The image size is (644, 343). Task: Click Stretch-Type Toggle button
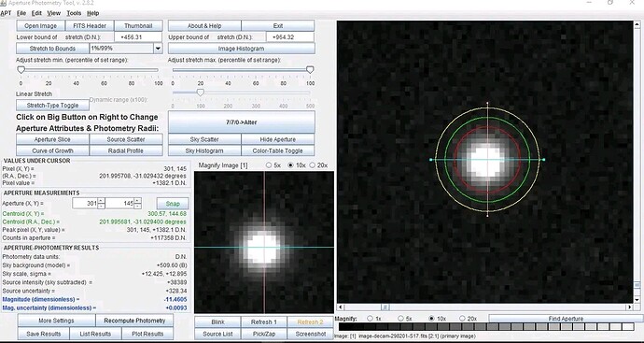tap(52, 106)
